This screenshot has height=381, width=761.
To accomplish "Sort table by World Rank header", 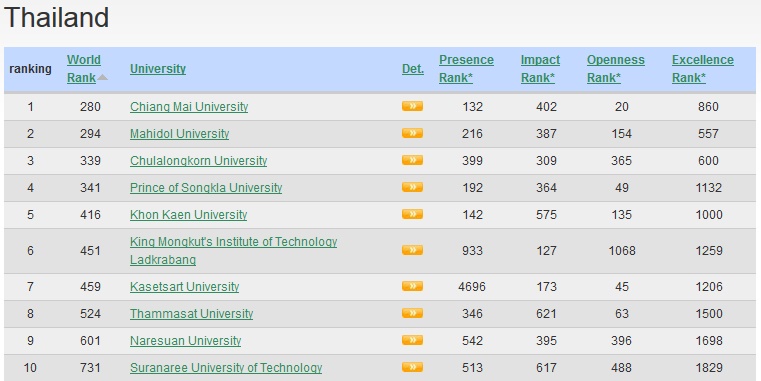I will point(83,69).
